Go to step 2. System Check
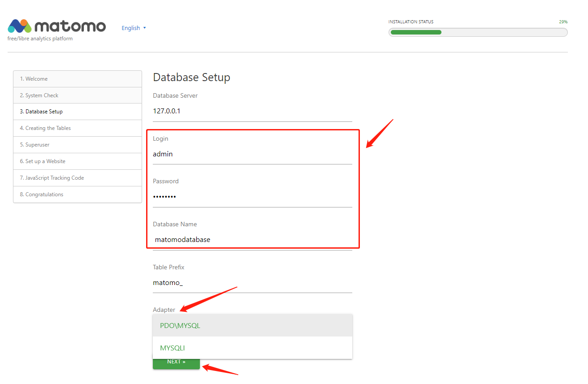Viewport: 588px width, 384px height. 78,95
